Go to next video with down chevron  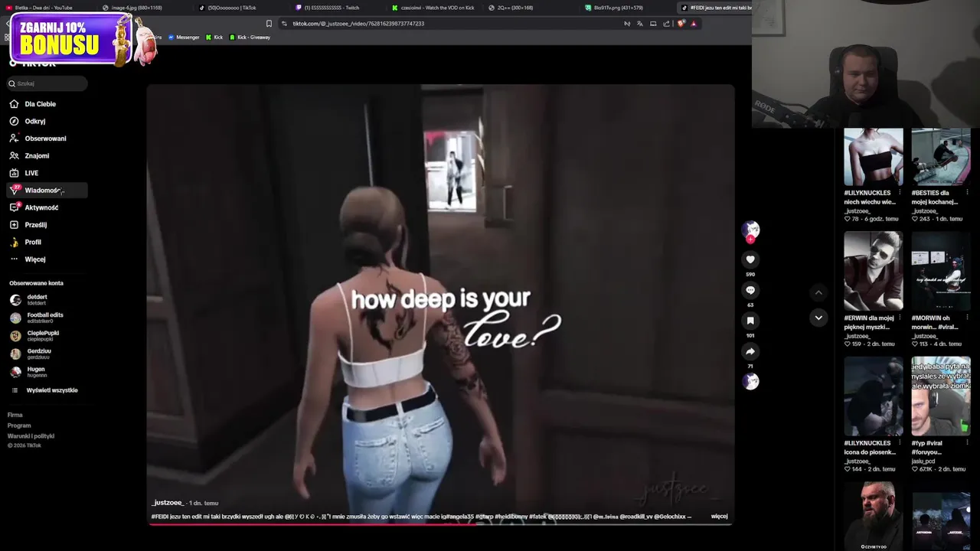click(818, 318)
